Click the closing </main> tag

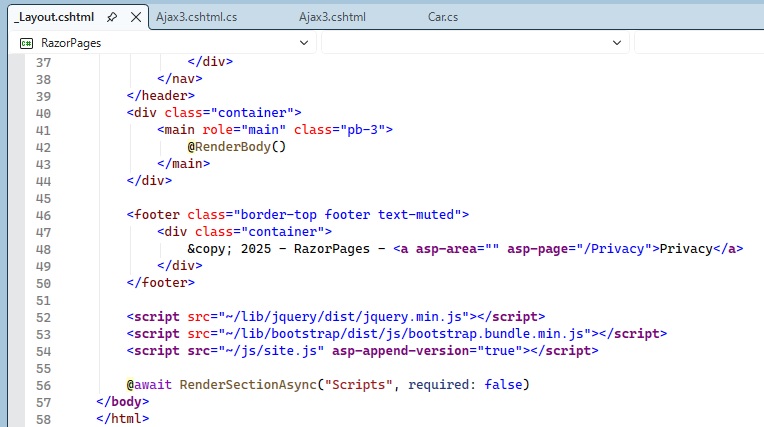coord(184,164)
